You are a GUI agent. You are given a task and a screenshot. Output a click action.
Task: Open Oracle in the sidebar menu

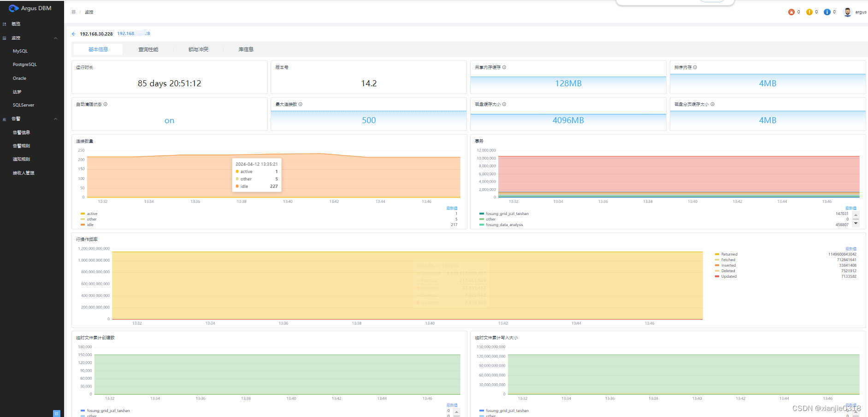(x=19, y=78)
